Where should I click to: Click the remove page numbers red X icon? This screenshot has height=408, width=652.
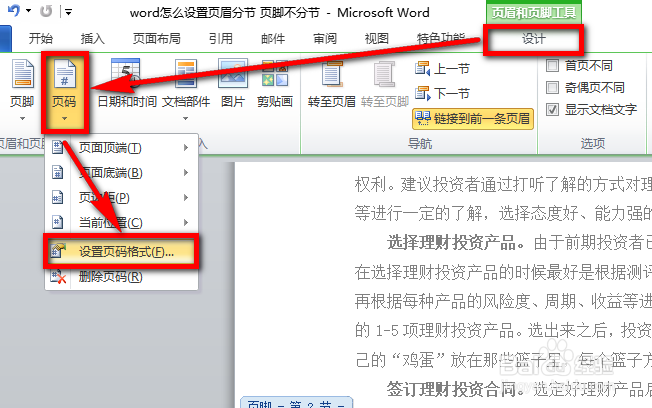tap(58, 277)
